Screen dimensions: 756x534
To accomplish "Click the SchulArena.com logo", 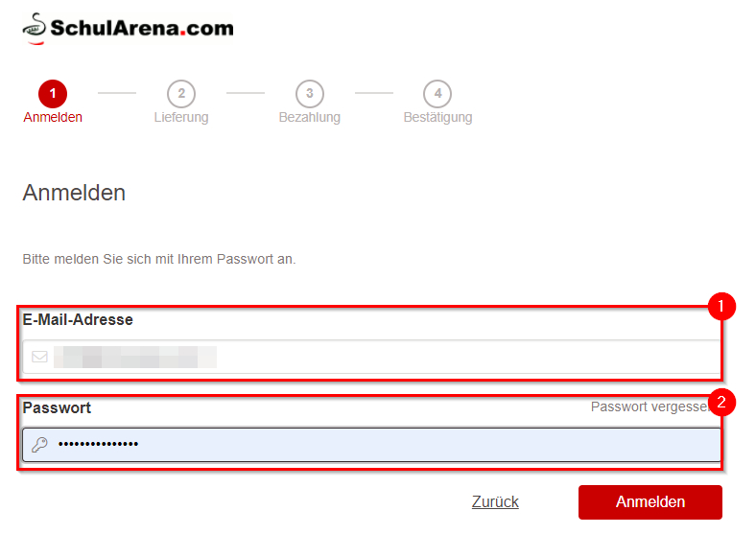I will point(128,27).
